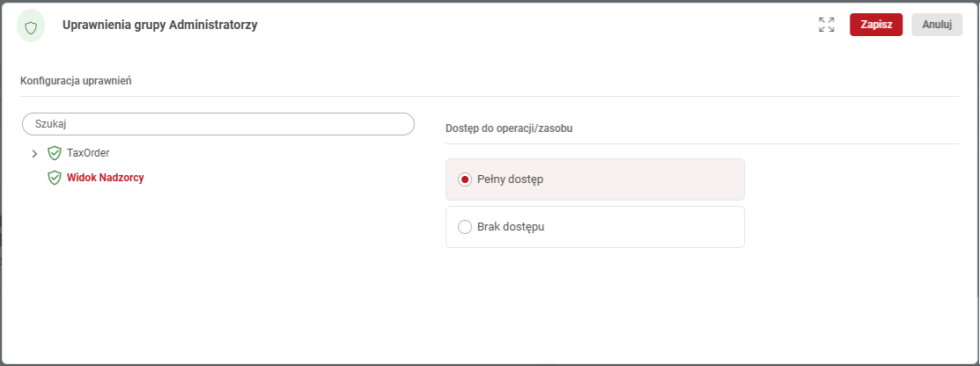Select the TaxOrder item in the tree
Image resolution: width=980 pixels, height=366 pixels.
[x=88, y=153]
